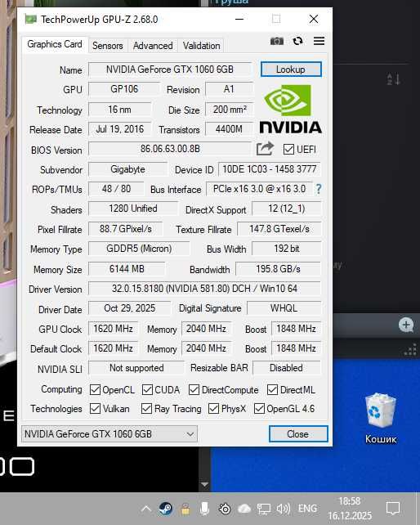Open the network tray icon
The image size is (420, 525).
coord(264,509)
